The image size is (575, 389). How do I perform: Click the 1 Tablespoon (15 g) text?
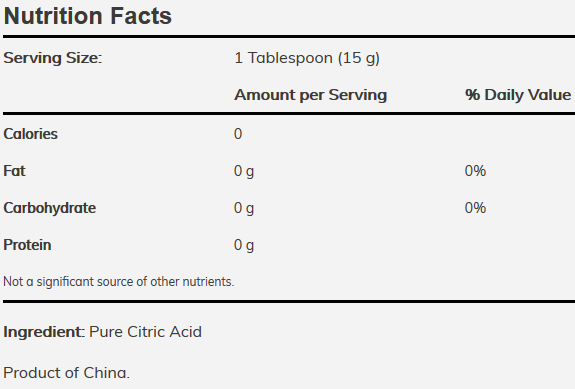[x=307, y=58]
